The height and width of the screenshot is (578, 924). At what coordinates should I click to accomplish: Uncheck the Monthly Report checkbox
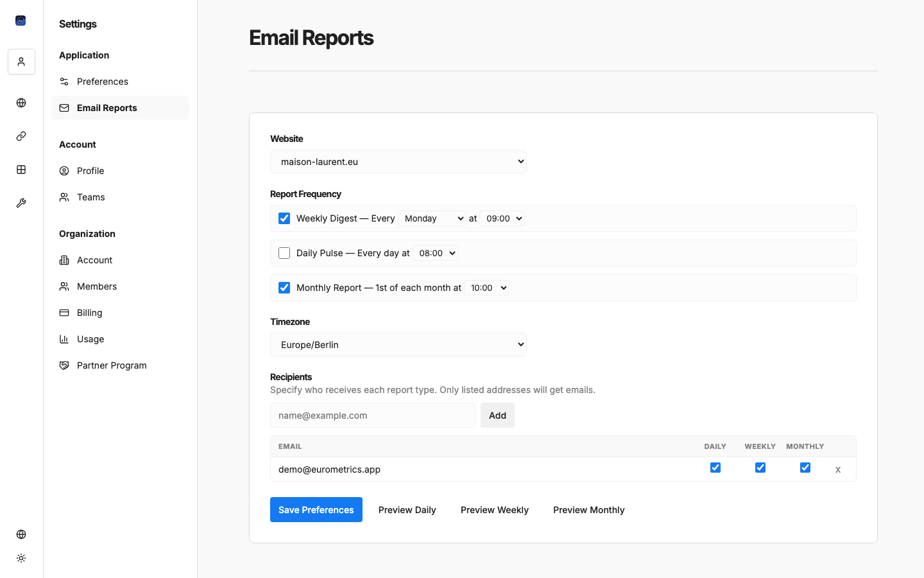[284, 288]
